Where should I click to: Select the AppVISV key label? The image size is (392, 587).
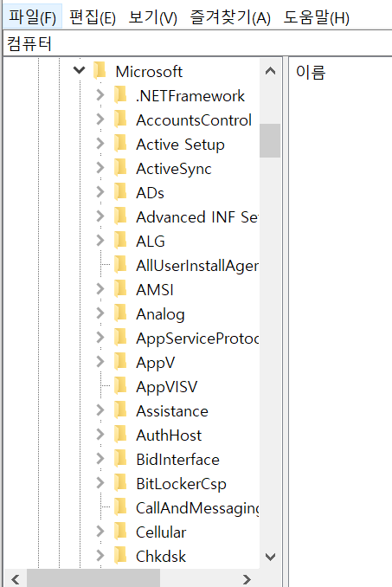point(166,387)
